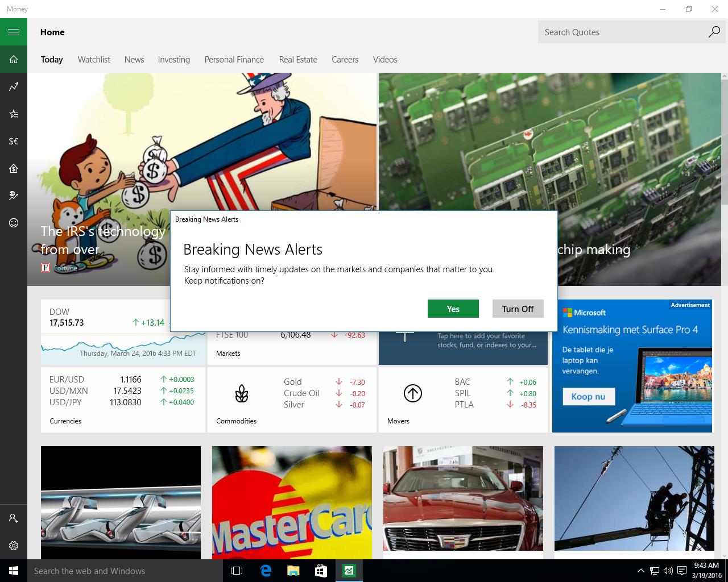
Task: Click Turn Off in alerts dialog
Action: tap(518, 309)
